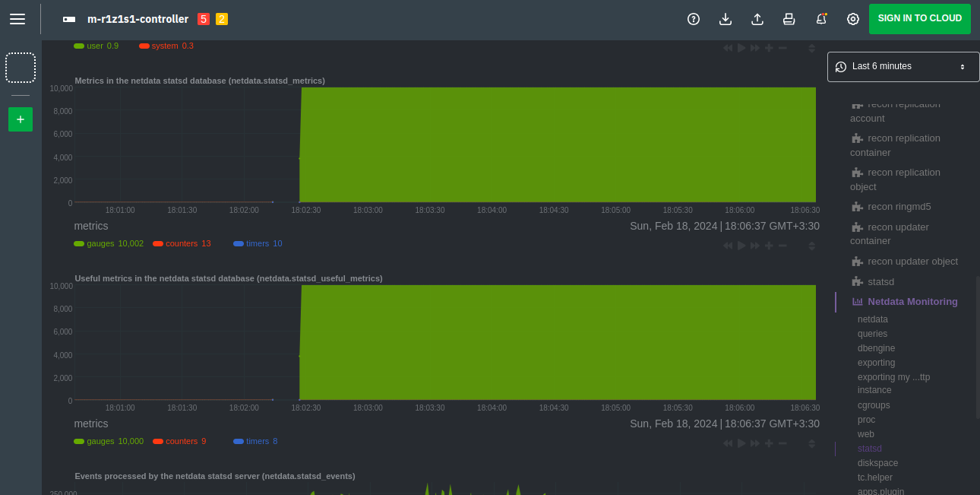The height and width of the screenshot is (495, 980).
Task: Select statsd submenu under Netdata Monitoring
Action: tap(869, 449)
